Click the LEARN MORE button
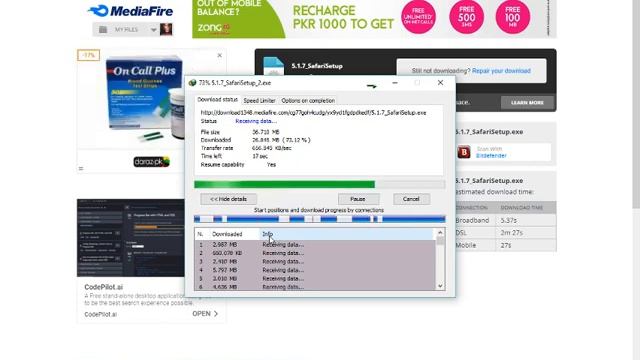This screenshot has height=360, width=640. [527, 102]
